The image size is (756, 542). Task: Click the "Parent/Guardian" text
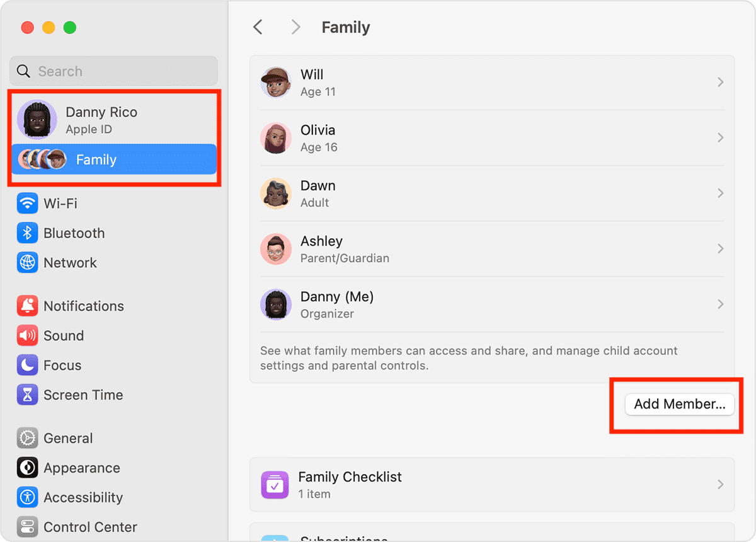point(345,258)
